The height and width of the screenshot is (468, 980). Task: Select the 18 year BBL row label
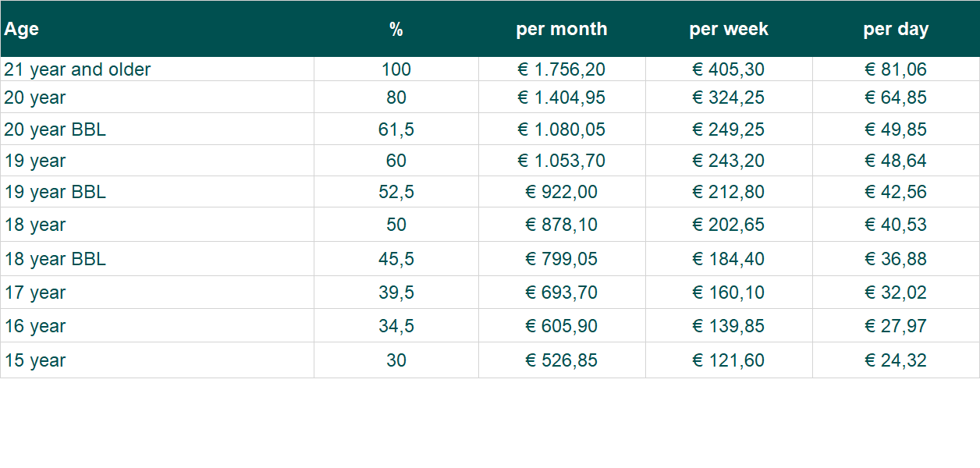click(55, 259)
